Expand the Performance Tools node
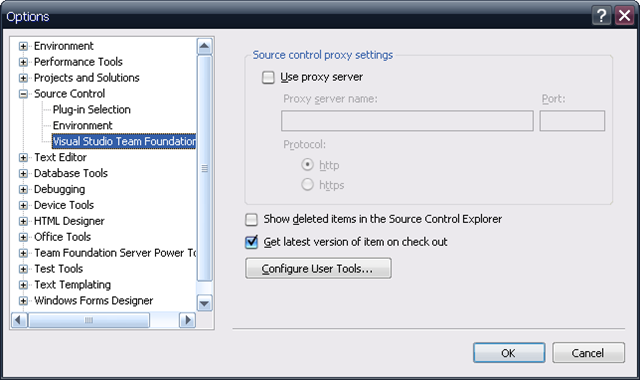This screenshot has width=640, height=380. click(x=23, y=62)
